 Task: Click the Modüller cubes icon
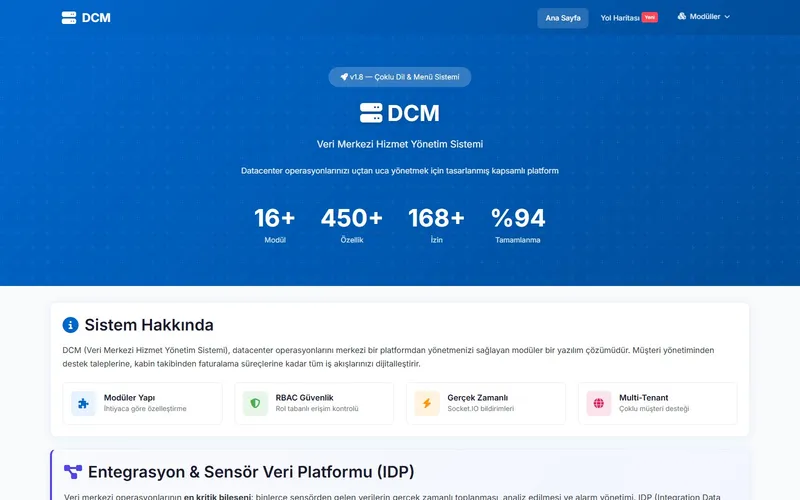coord(682,16)
